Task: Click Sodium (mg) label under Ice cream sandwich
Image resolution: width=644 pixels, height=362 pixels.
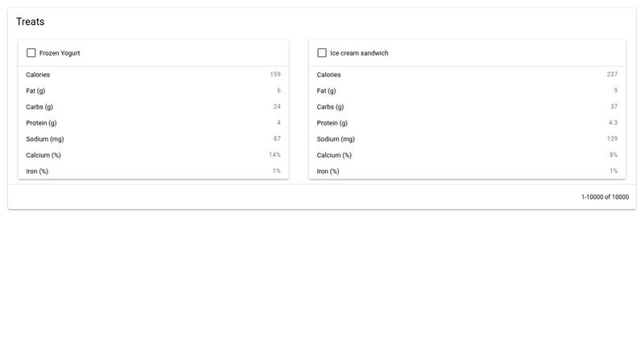Action: click(x=335, y=139)
